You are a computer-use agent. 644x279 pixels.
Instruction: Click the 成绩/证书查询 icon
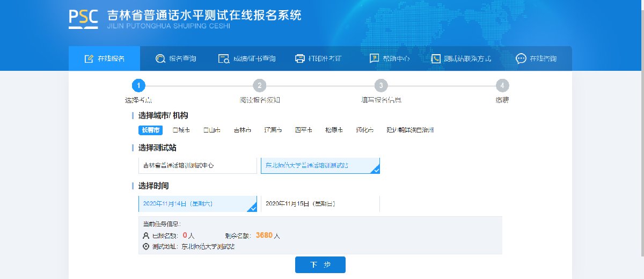[224, 58]
